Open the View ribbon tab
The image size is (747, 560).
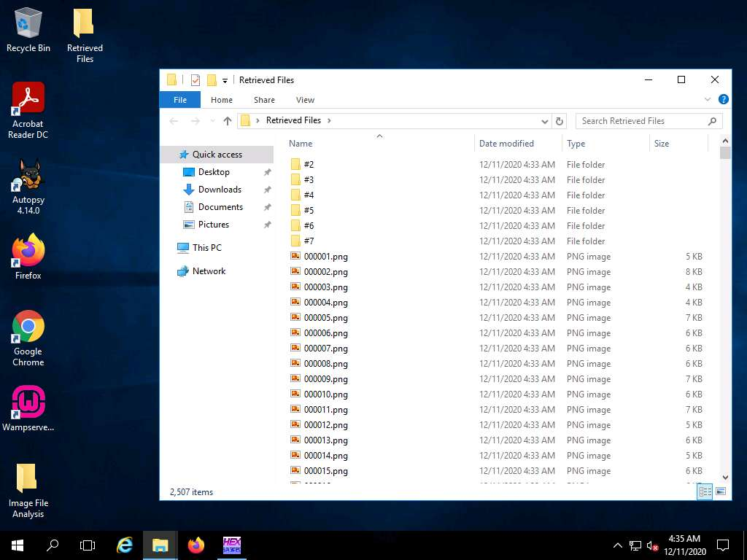pyautogui.click(x=305, y=100)
